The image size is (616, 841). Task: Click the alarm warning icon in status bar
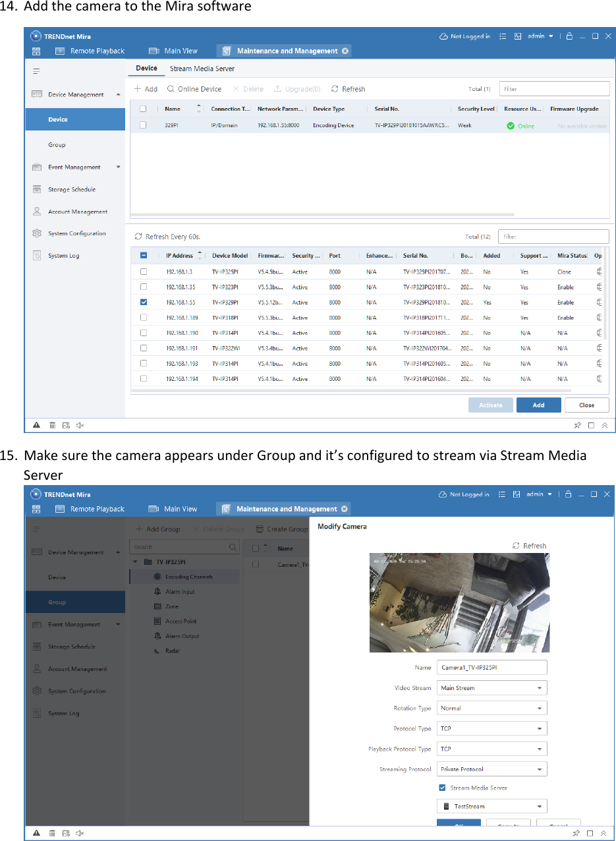[x=36, y=425]
